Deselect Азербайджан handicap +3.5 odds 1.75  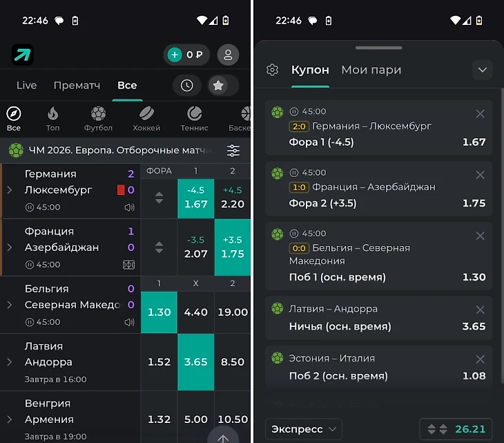tap(233, 247)
